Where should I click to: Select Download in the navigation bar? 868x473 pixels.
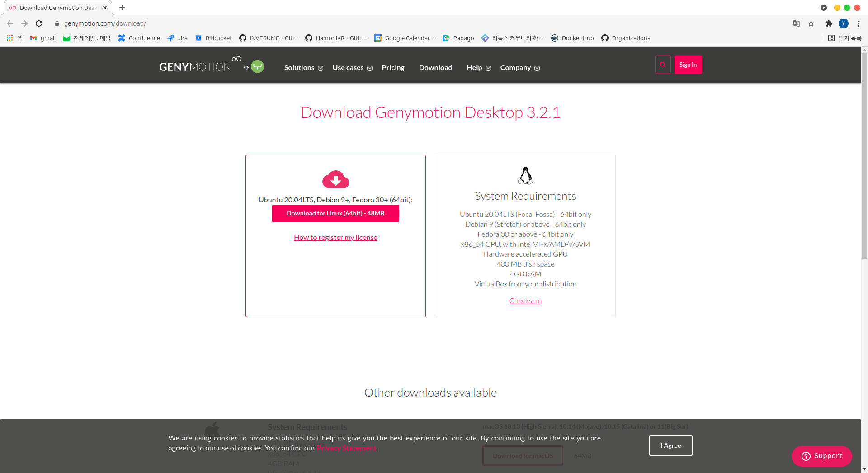(x=435, y=68)
